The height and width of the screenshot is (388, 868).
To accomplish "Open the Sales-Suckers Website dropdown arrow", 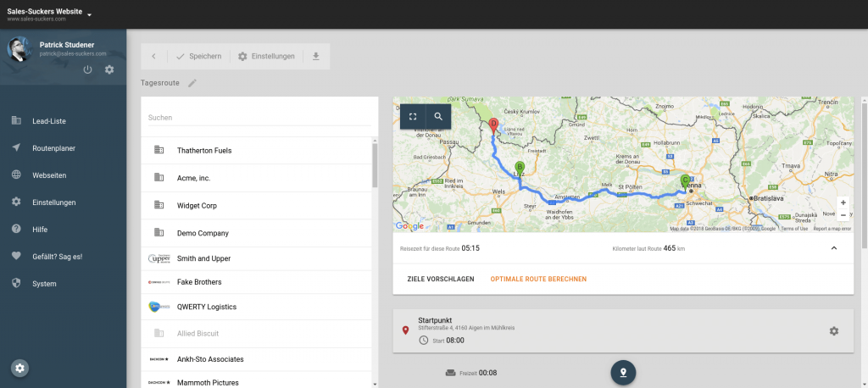I will tap(89, 15).
